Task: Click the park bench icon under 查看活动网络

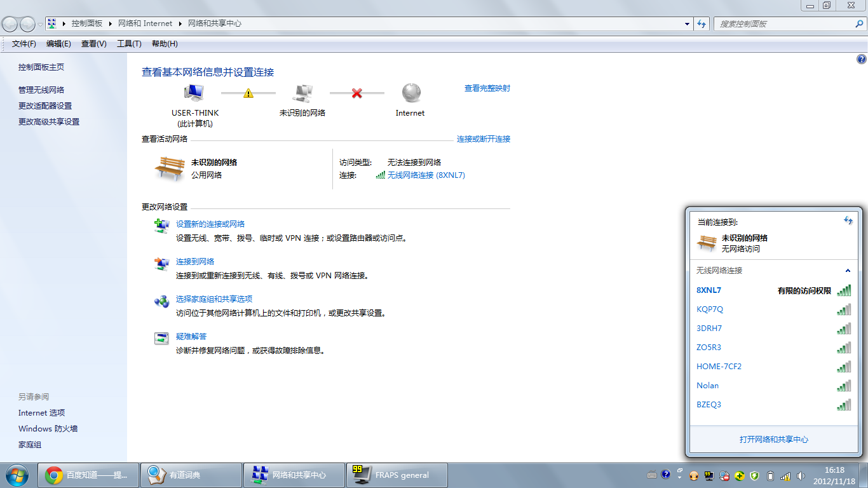Action: (x=170, y=169)
